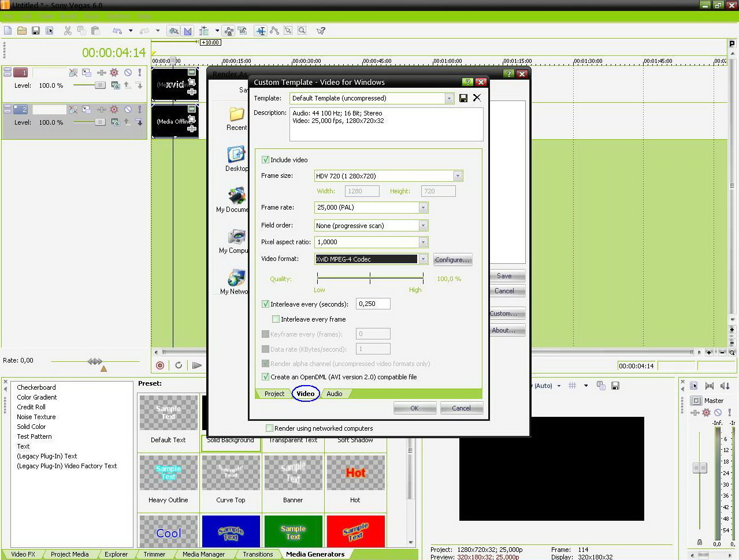
Task: Switch to the Project tab in template dialog
Action: (x=274, y=394)
